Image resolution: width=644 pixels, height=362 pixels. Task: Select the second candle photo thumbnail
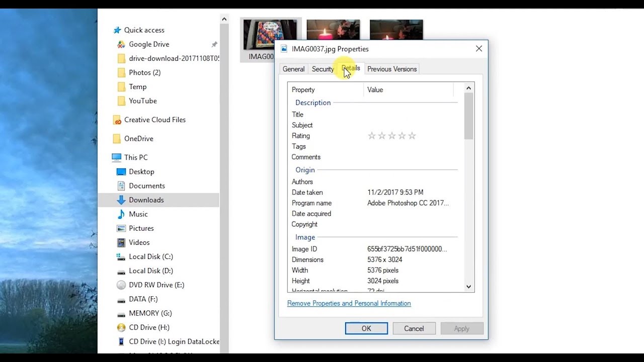(333, 30)
